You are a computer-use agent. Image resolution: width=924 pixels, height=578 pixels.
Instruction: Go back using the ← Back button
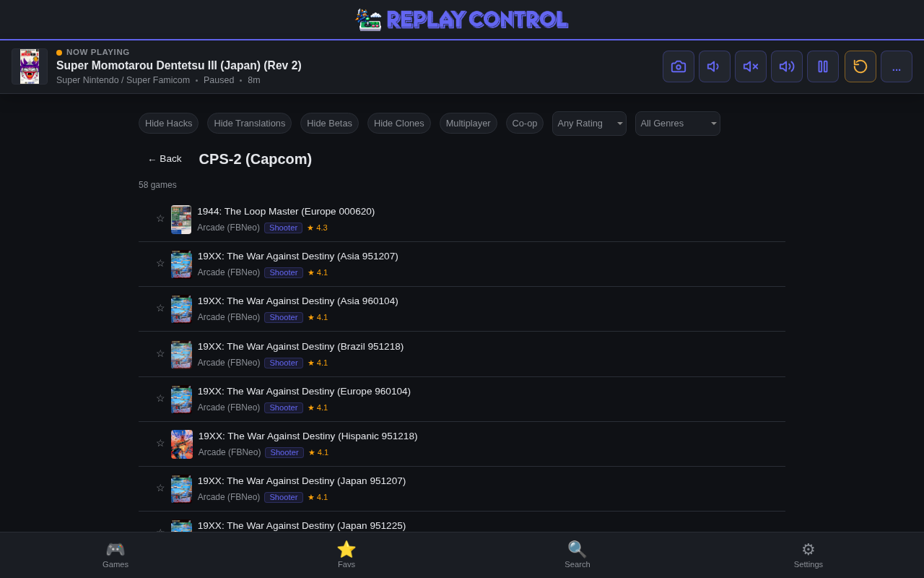(165, 159)
